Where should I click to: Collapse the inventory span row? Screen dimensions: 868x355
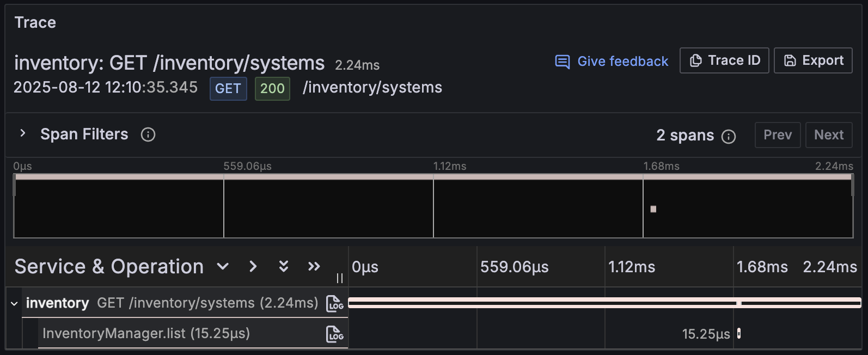tap(14, 303)
